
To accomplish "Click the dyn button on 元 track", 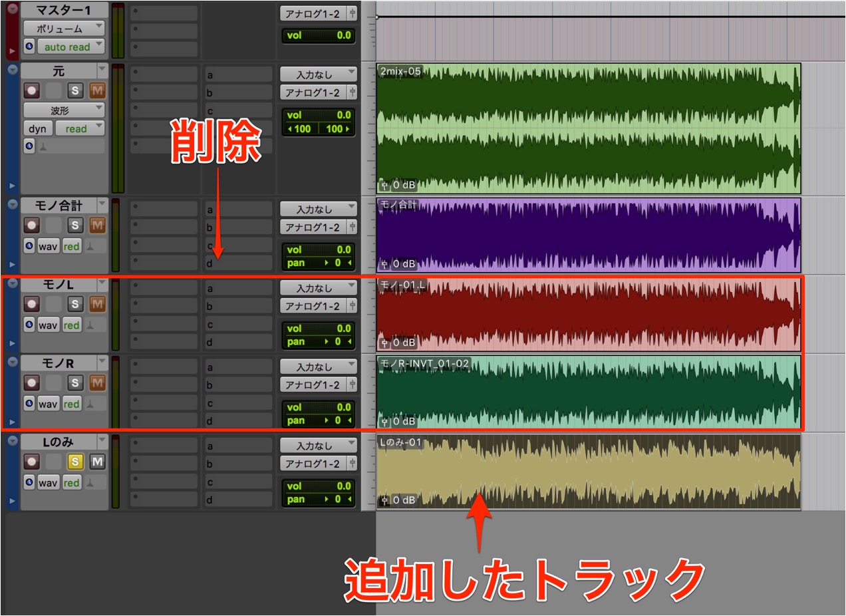I will tap(38, 128).
